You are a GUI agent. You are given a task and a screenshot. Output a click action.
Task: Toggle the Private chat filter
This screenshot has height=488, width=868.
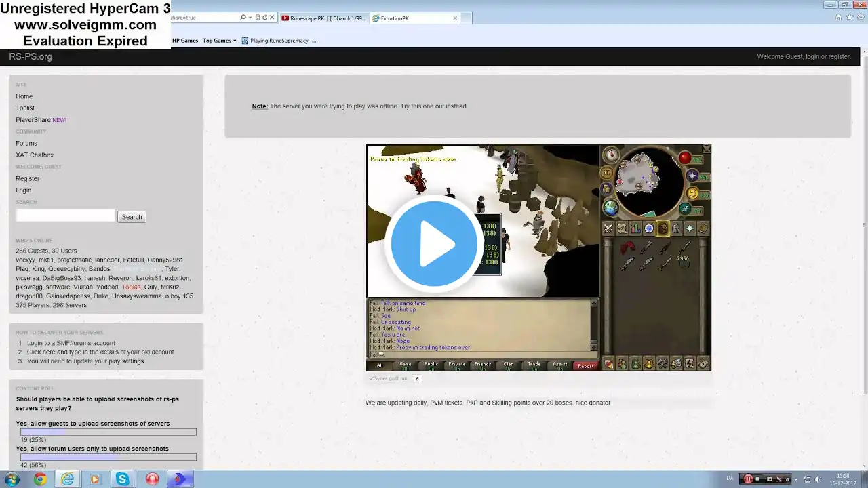coord(457,365)
